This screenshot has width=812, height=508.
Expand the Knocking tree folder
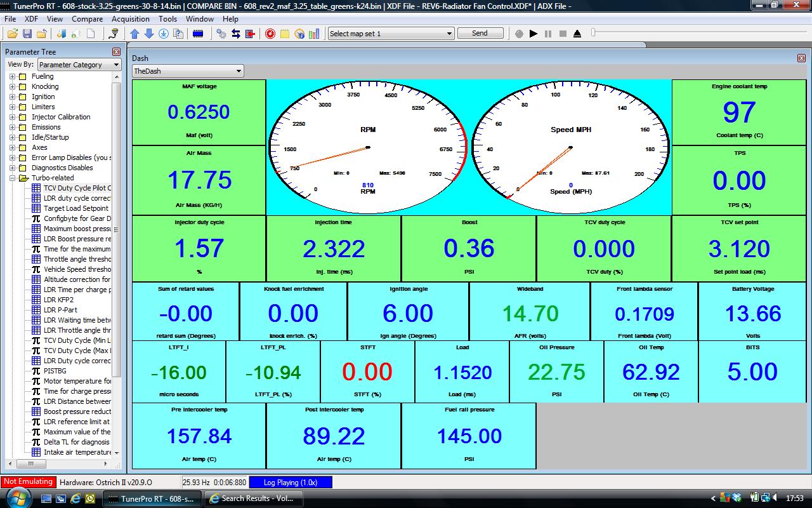tap(12, 86)
